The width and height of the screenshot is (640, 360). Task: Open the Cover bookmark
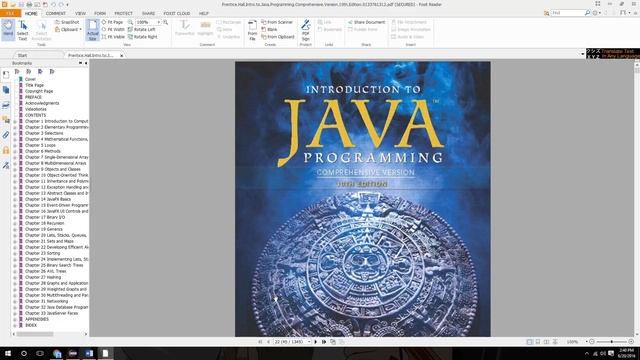pyautogui.click(x=30, y=79)
